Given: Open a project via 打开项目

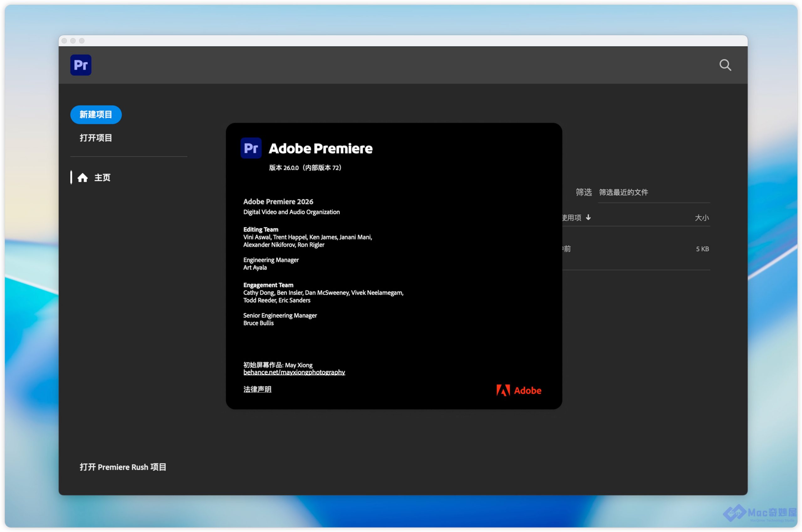Looking at the screenshot, I should click(x=96, y=138).
